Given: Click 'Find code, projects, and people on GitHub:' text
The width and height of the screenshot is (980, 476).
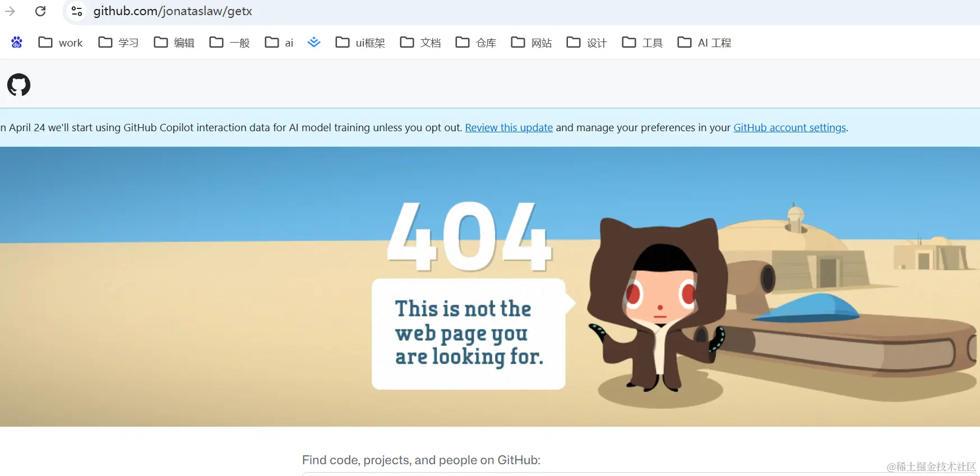Looking at the screenshot, I should click(x=421, y=460).
